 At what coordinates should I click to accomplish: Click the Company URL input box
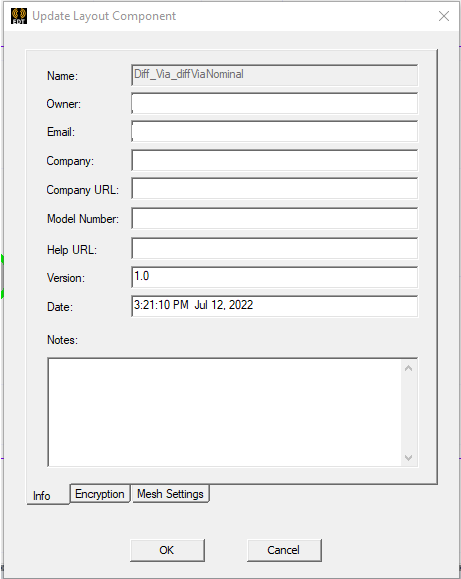pyautogui.click(x=274, y=189)
